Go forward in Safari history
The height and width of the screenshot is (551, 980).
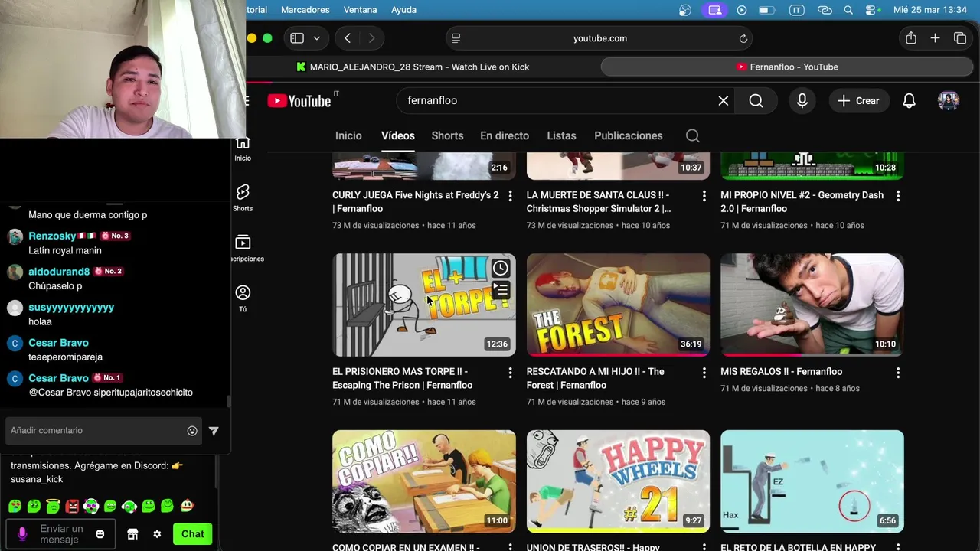coord(371,38)
